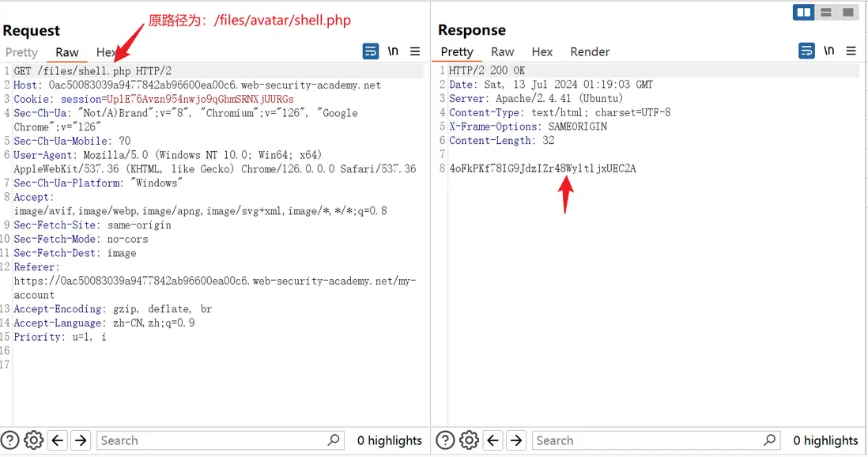The image size is (868, 457).
Task: Go to next match in Response search
Action: click(x=516, y=440)
